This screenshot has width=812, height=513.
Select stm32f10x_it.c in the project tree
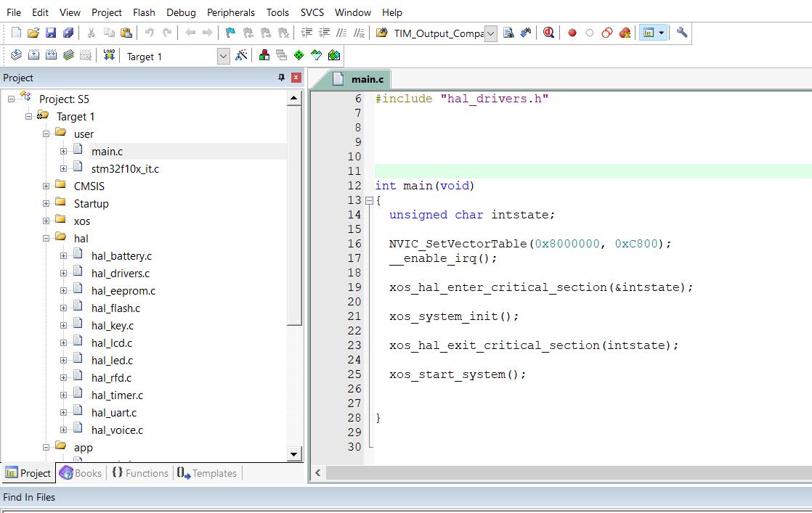(x=125, y=168)
